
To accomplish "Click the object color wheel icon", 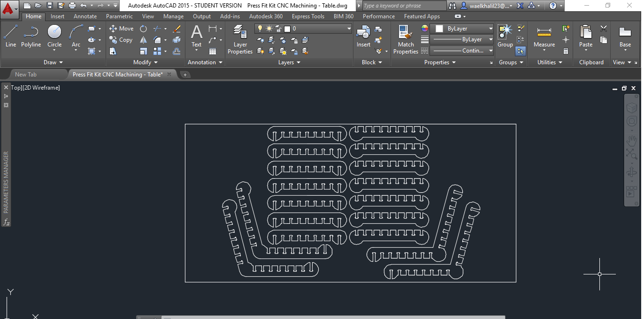I will coord(424,29).
